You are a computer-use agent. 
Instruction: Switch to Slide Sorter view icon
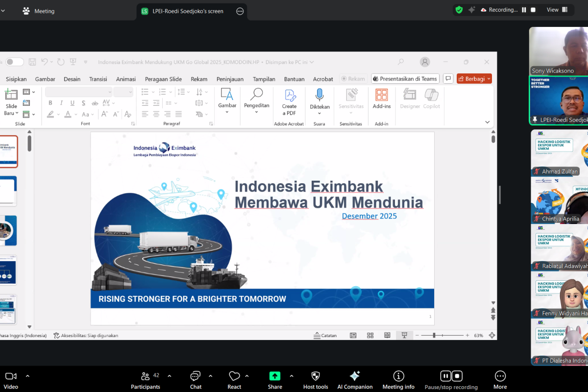click(x=370, y=336)
